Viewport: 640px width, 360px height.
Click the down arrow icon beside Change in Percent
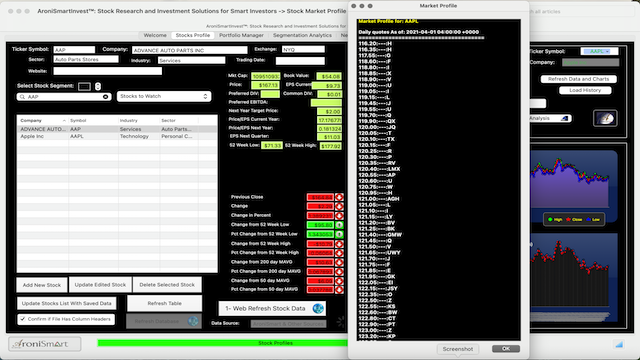[339, 216]
